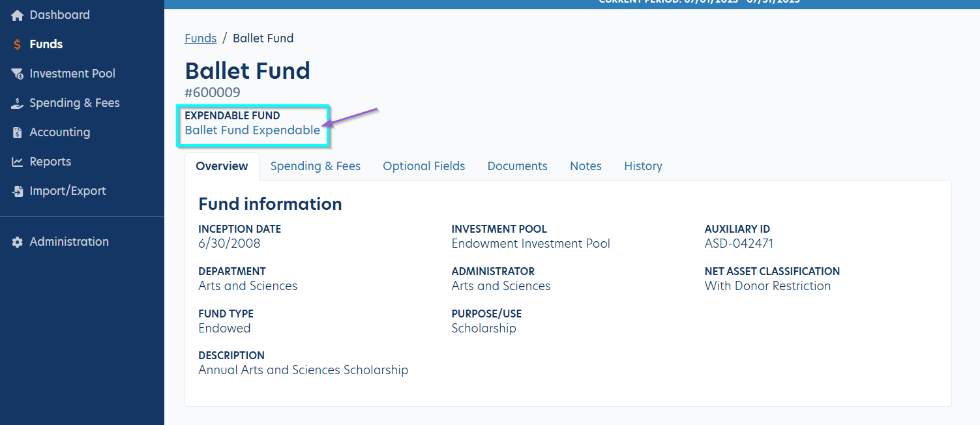This screenshot has width=980, height=425.
Task: Switch to the Documents tab
Action: (x=517, y=166)
